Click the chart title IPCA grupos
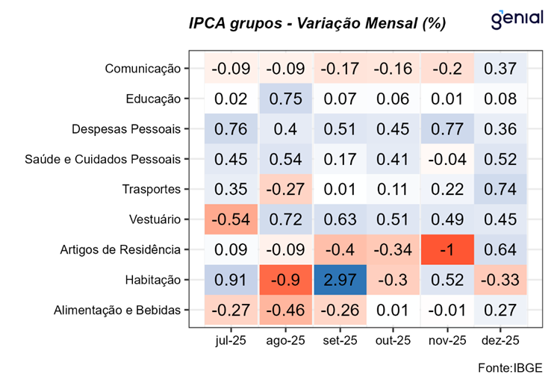 click(317, 23)
